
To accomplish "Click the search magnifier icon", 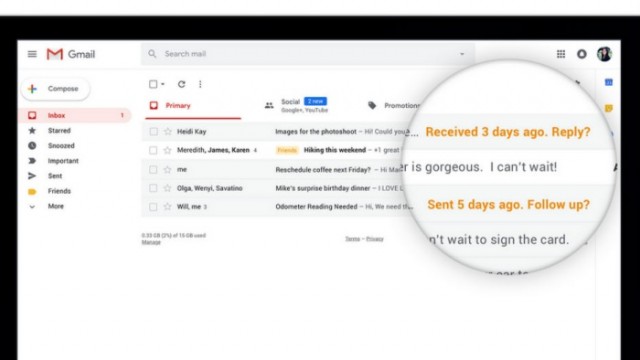I will [152, 54].
